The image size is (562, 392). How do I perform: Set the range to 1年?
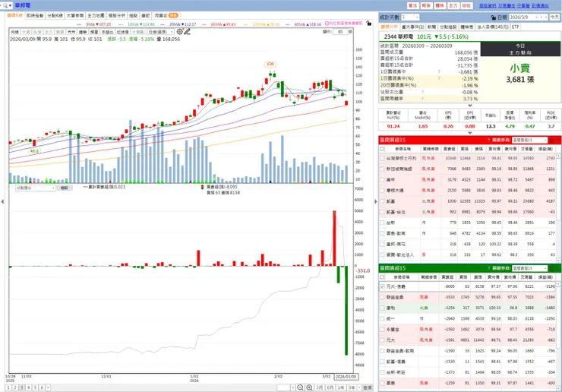point(340,387)
